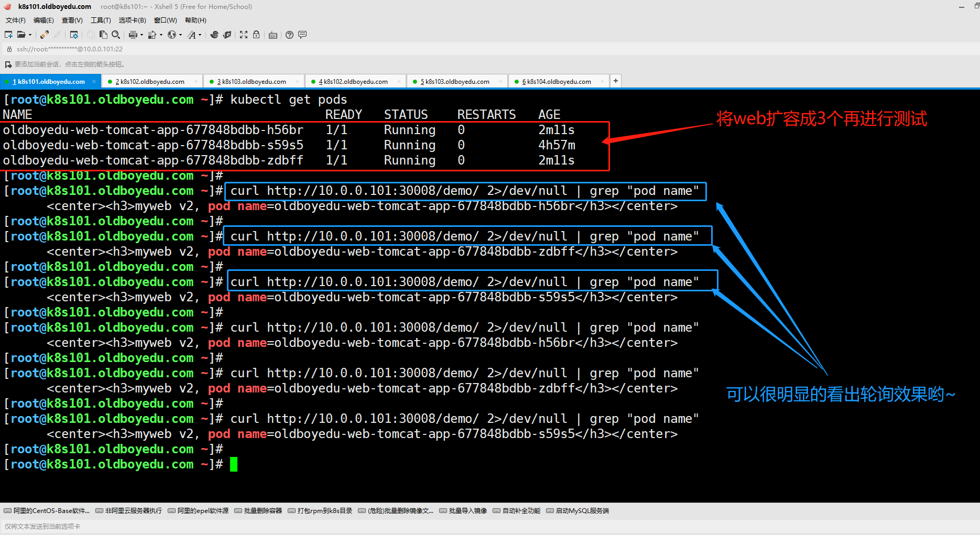Click the compose bar text input field
The width and height of the screenshot is (980, 535).
click(472, 526)
